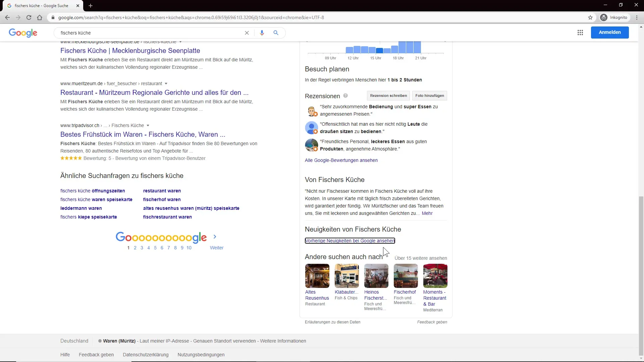Open the Fischerhof thumbnail
The height and width of the screenshot is (362, 644).
pyautogui.click(x=406, y=276)
